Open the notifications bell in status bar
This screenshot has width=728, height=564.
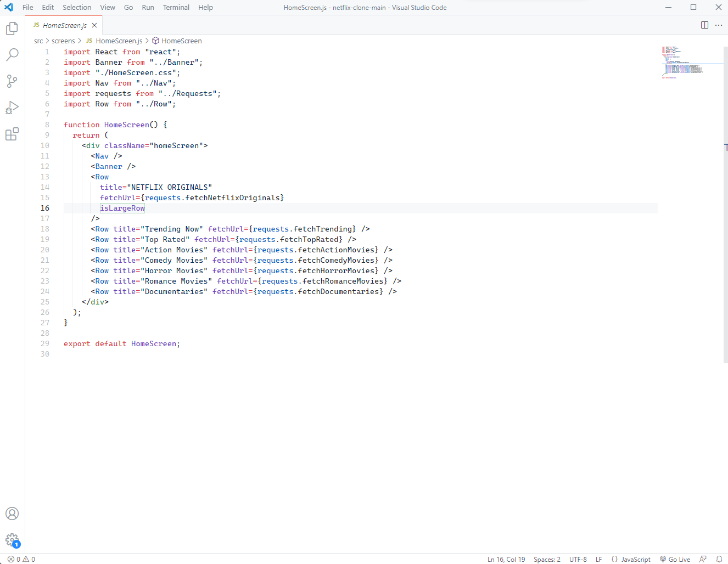tap(719, 559)
